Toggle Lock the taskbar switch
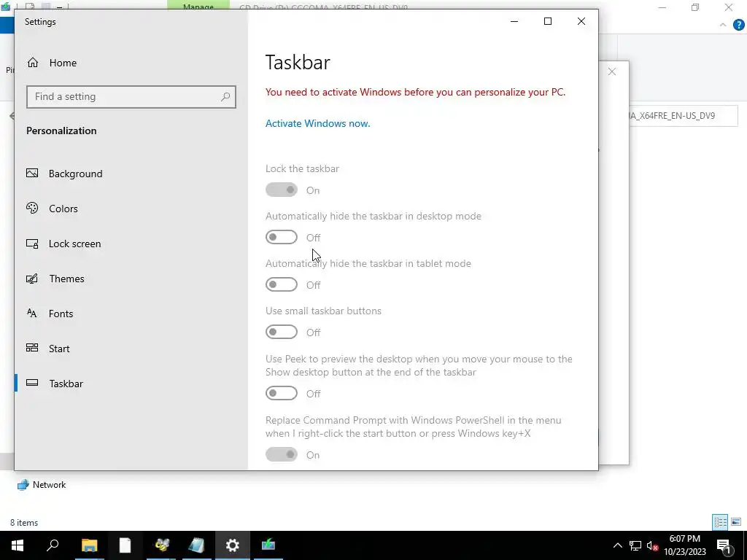The height and width of the screenshot is (560, 747). (281, 190)
